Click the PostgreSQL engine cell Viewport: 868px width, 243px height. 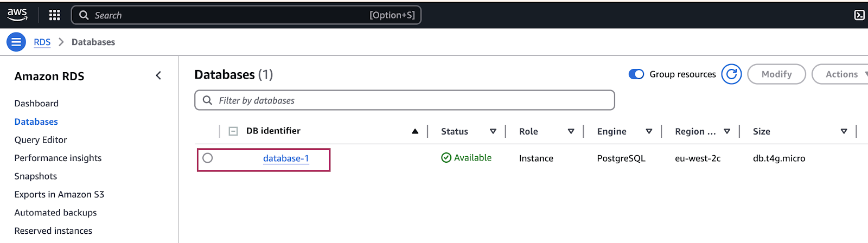[x=621, y=158]
